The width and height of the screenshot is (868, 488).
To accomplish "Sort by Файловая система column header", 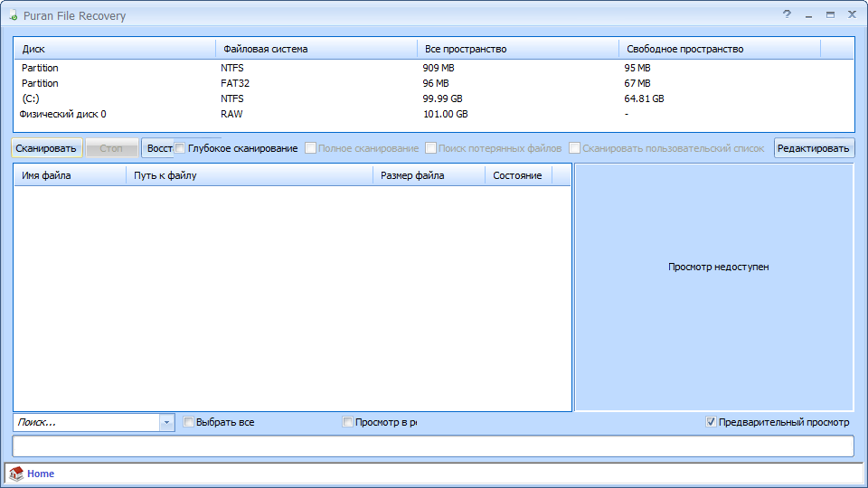I will click(316, 49).
